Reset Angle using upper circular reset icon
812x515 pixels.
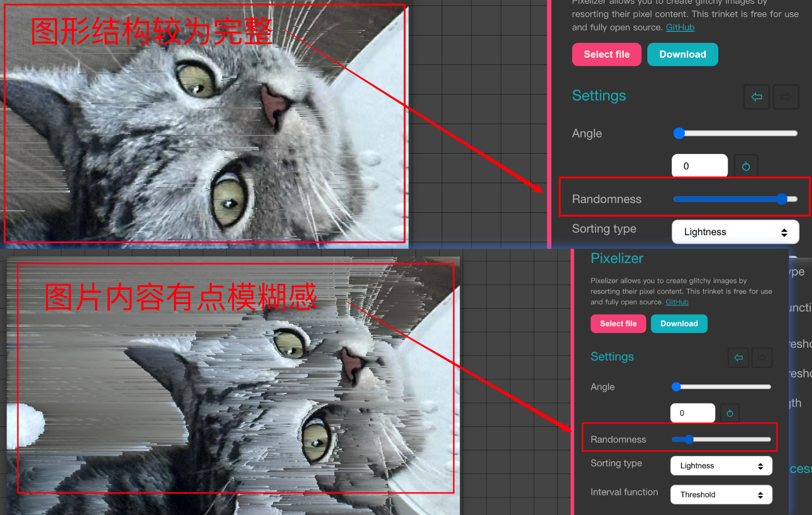click(x=746, y=166)
